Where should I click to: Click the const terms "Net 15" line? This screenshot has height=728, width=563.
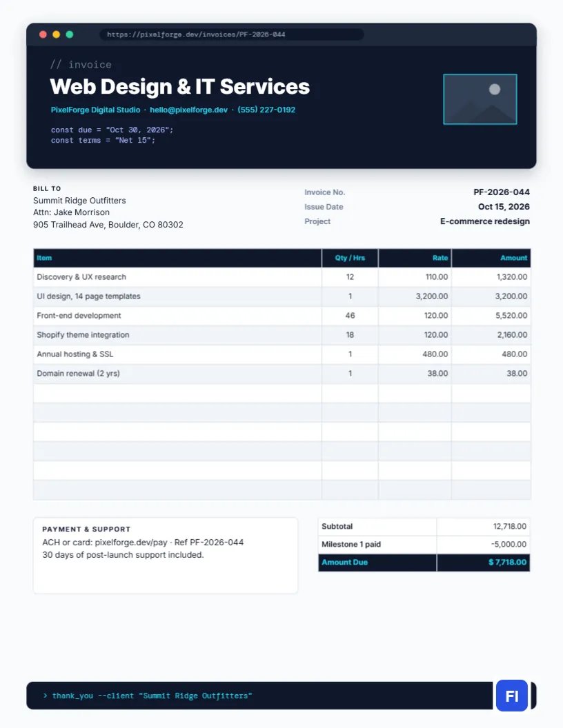[x=103, y=140]
